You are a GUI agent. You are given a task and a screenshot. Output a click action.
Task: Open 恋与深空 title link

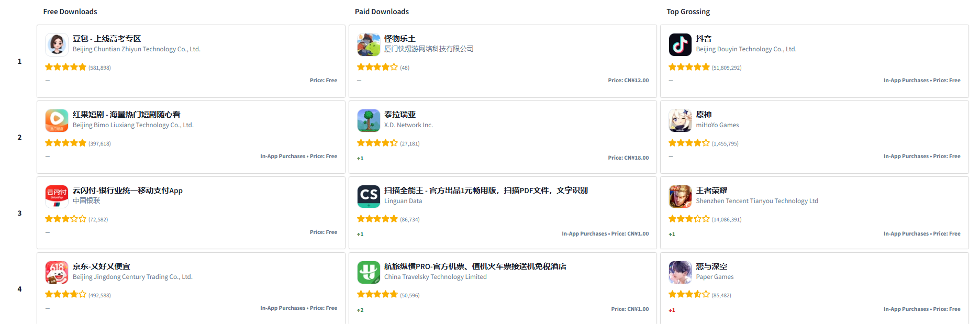[x=711, y=266]
